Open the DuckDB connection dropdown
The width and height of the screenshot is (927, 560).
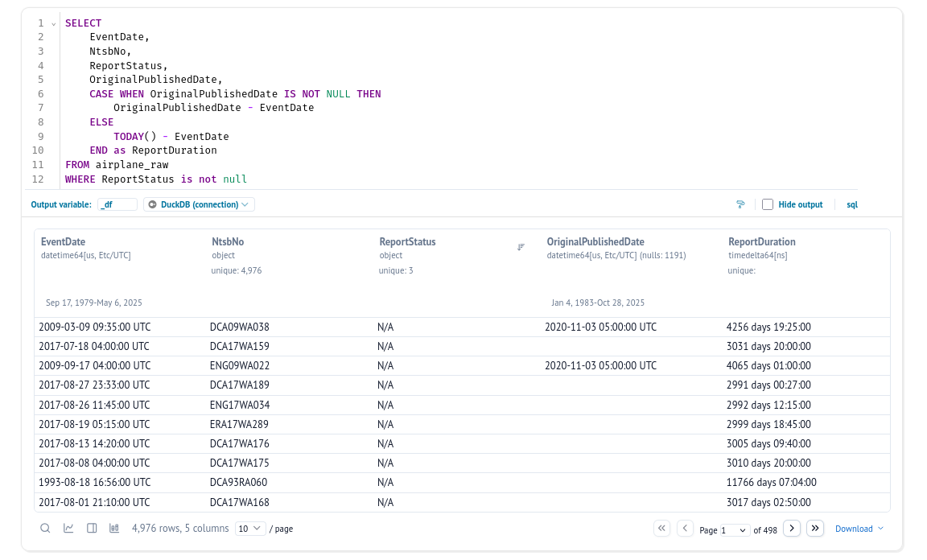pos(199,204)
